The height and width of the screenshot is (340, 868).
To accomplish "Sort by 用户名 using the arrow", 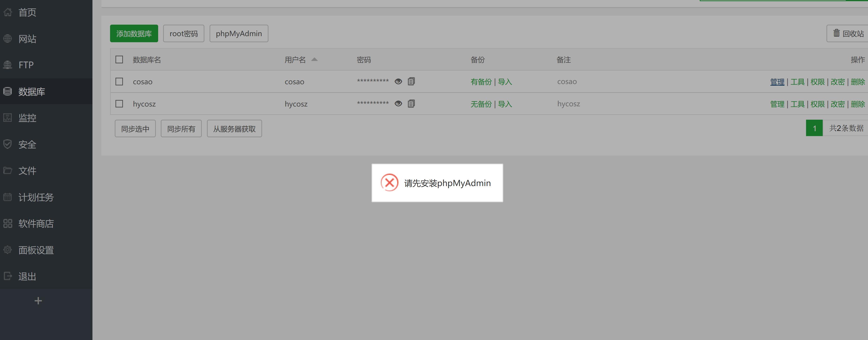I will (314, 60).
